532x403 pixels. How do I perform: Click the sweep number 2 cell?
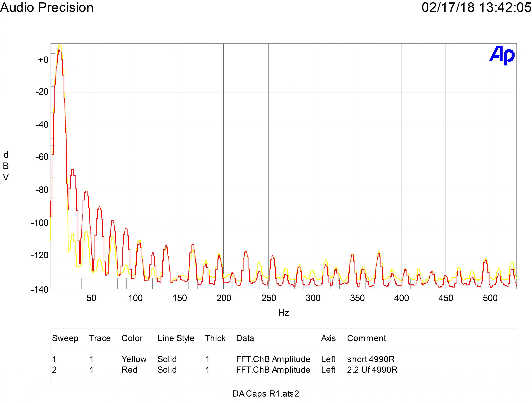[x=54, y=370]
